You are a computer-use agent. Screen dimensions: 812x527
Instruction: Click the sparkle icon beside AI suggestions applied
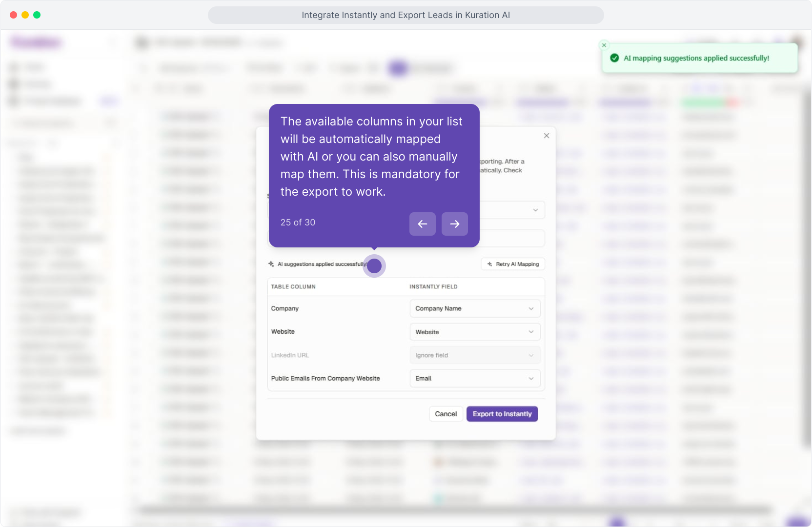[271, 264]
